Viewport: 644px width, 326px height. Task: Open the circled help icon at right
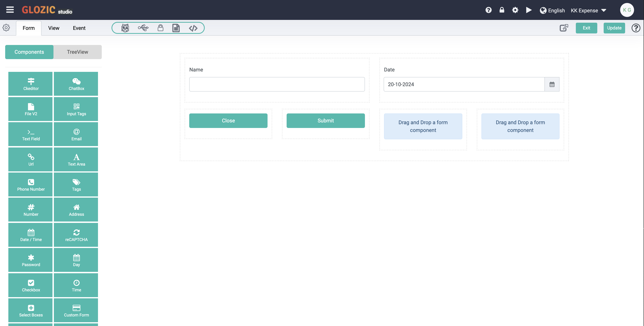[636, 28]
